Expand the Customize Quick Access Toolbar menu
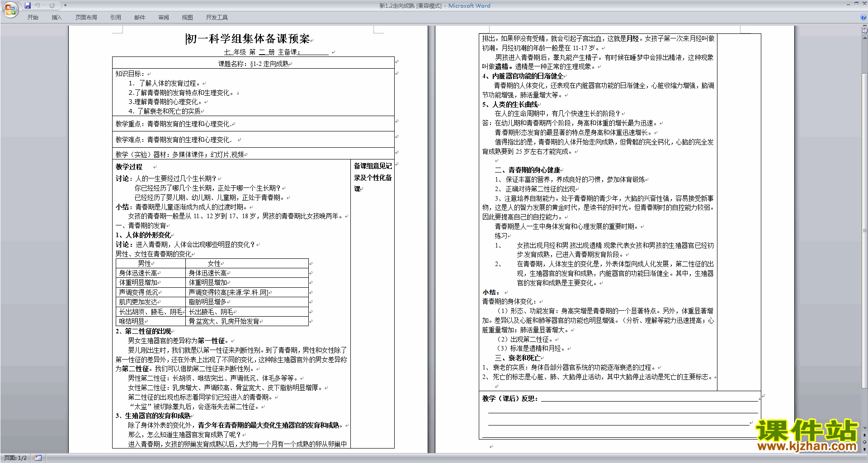 pyautogui.click(x=65, y=5)
